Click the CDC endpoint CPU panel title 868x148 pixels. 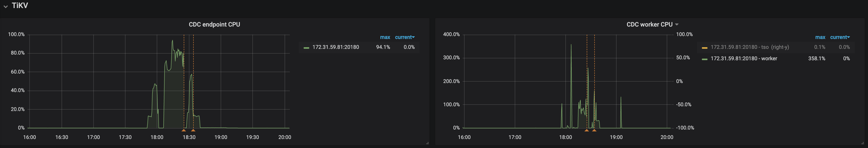[x=215, y=24]
